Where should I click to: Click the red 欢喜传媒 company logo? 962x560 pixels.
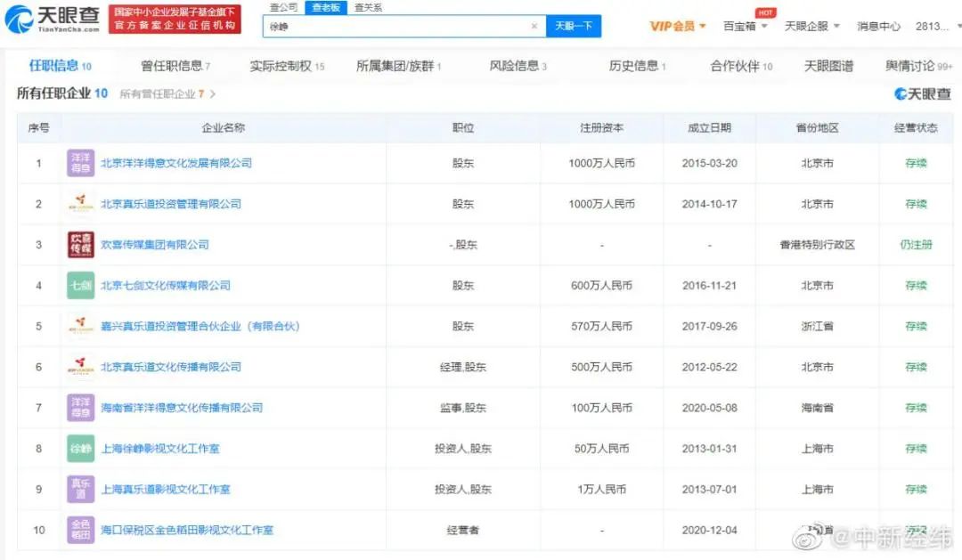[x=80, y=244]
